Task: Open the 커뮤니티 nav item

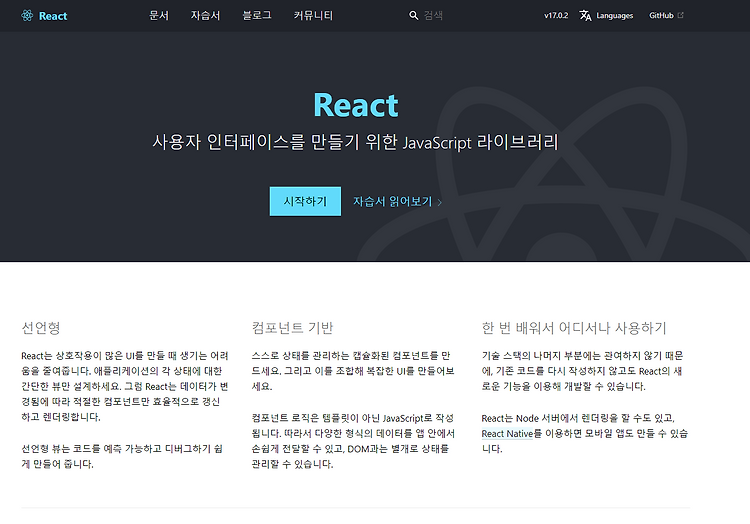Action: tap(313, 15)
